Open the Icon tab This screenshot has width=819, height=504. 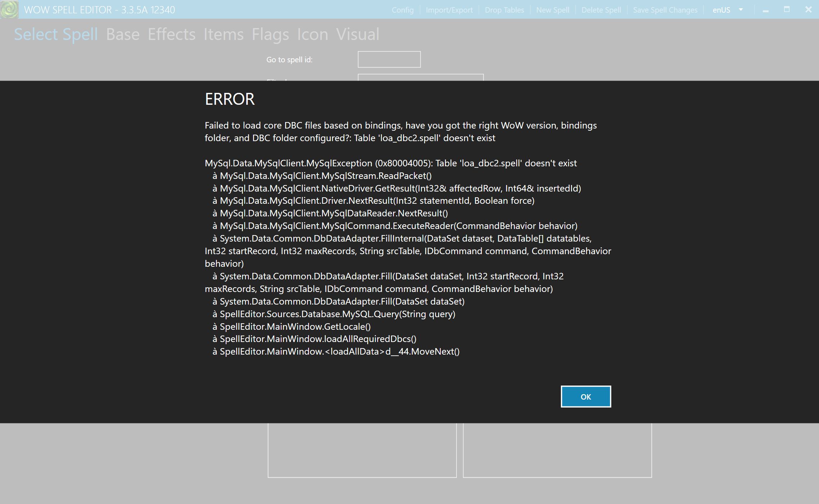pos(312,34)
